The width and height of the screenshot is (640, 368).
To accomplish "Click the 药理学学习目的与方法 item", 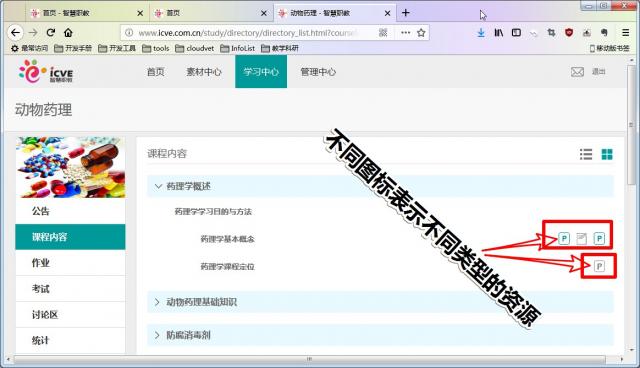I will click(213, 211).
